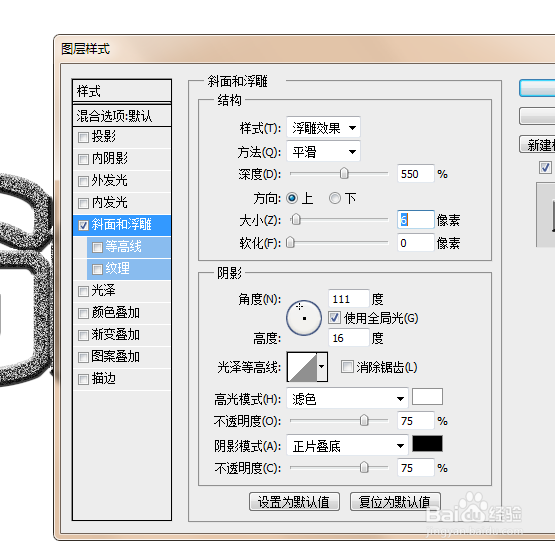This screenshot has width=555, height=551.
Task: Click the 软化(F) slider handle
Action: pos(290,243)
